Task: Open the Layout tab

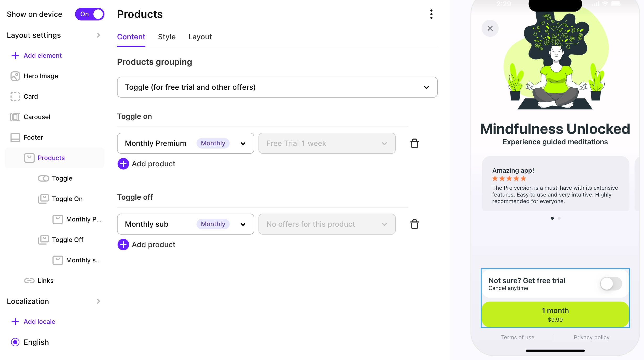Action: click(x=200, y=37)
